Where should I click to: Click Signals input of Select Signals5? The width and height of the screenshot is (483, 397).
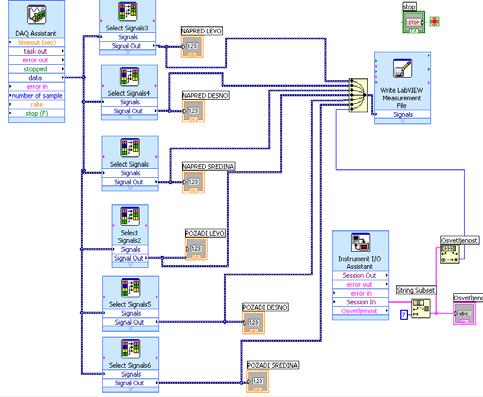point(130,313)
